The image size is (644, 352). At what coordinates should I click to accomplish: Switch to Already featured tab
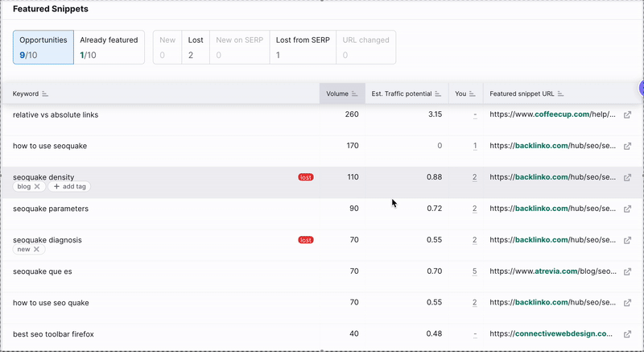point(109,47)
